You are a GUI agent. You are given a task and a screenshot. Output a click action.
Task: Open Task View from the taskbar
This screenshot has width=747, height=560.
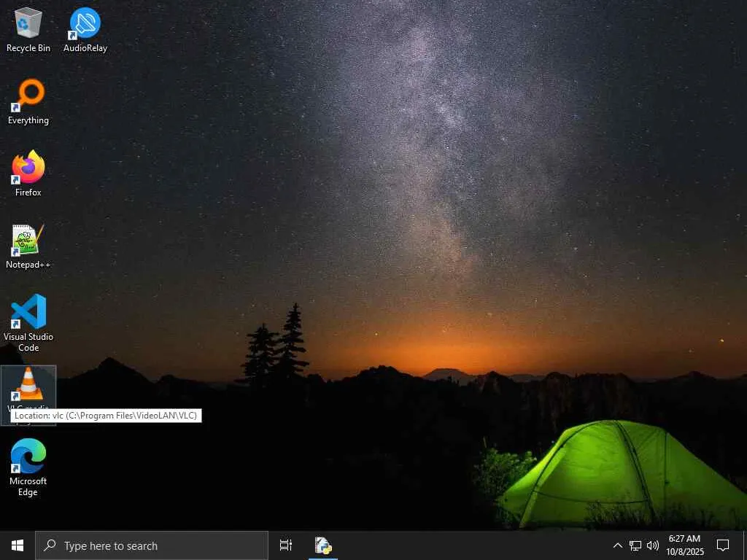[286, 545]
